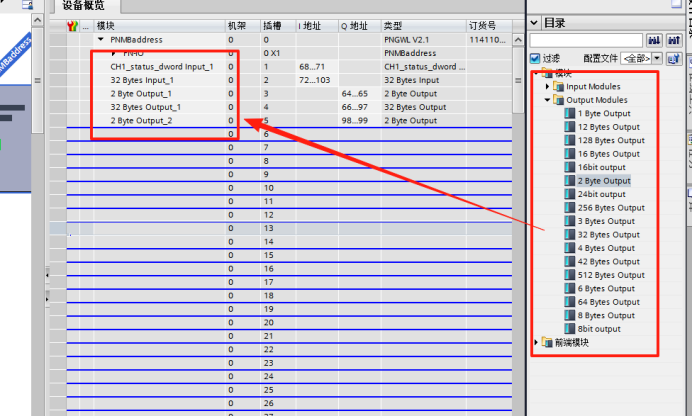Collapse the 目录 catalog section
692x416 pixels.
coord(534,23)
